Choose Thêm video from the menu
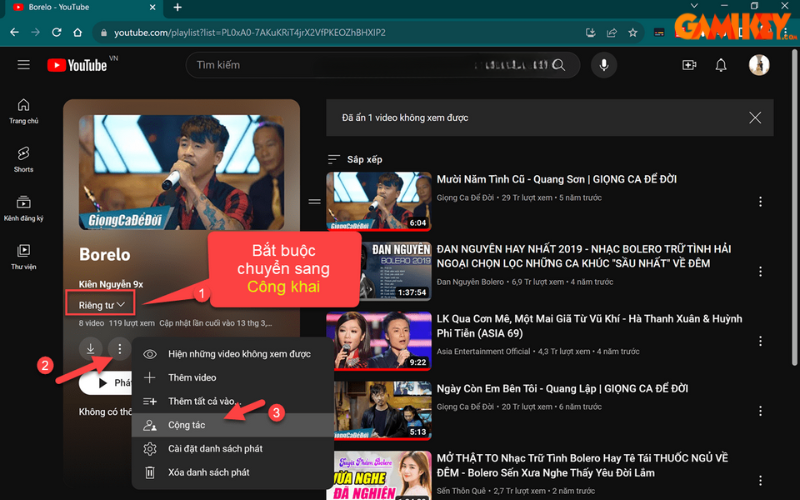Image resolution: width=800 pixels, height=500 pixels. pyautogui.click(x=233, y=378)
